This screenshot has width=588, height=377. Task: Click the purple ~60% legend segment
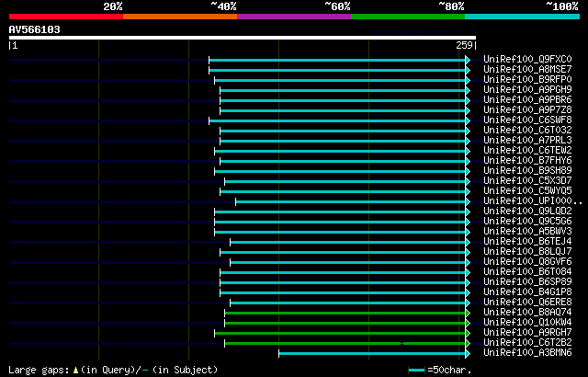pyautogui.click(x=294, y=17)
